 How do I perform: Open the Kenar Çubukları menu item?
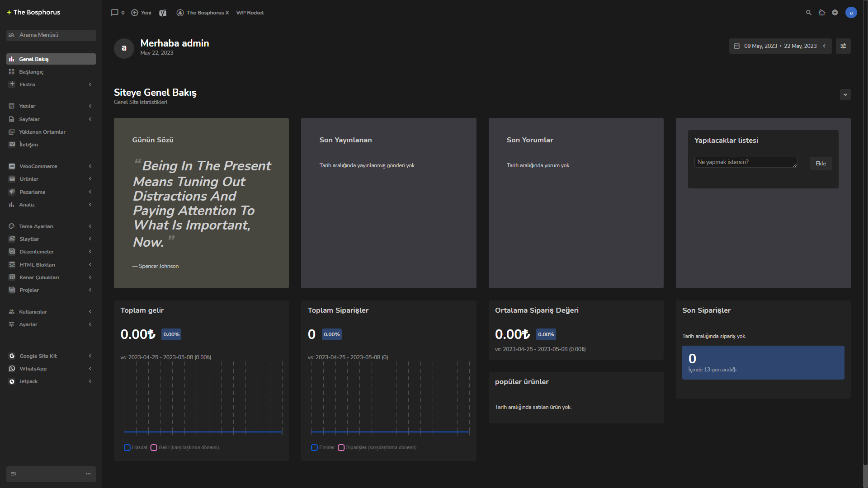click(x=51, y=277)
